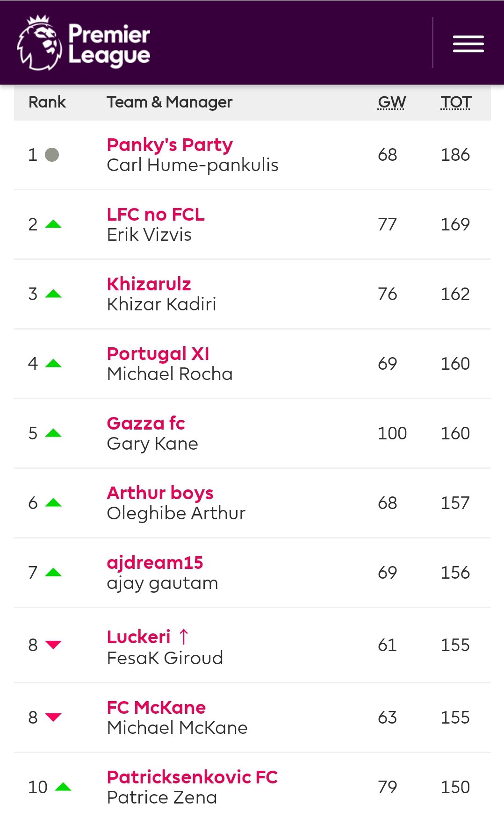
Task: Click the green up arrow next to rank 2
Action: point(53,224)
